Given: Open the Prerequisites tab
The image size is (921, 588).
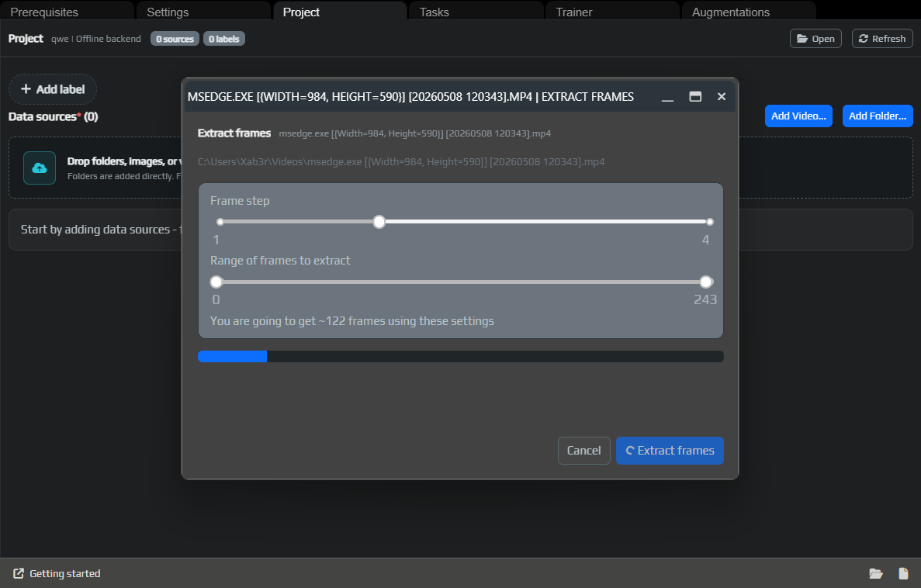Looking at the screenshot, I should (x=67, y=12).
